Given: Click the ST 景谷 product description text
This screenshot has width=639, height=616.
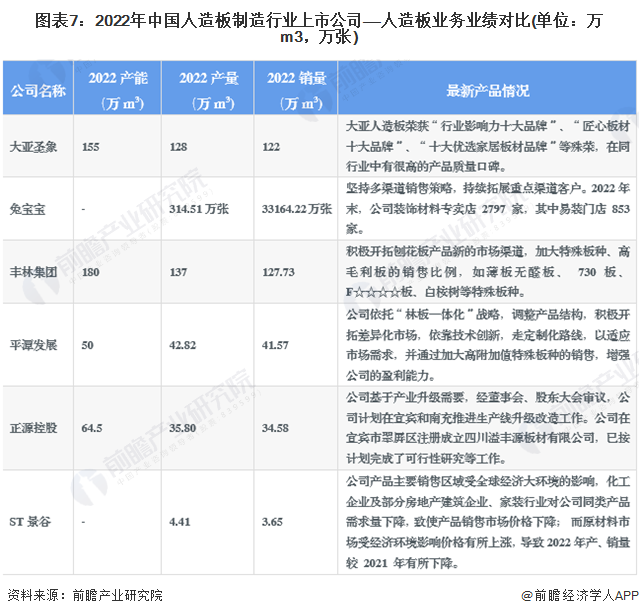Looking at the screenshot, I should coord(488,522).
